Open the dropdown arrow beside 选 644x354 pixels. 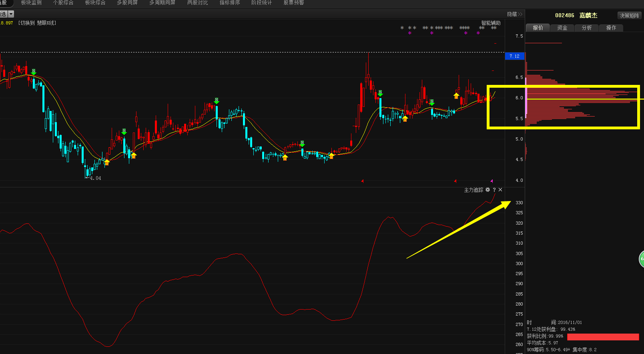coord(11,14)
